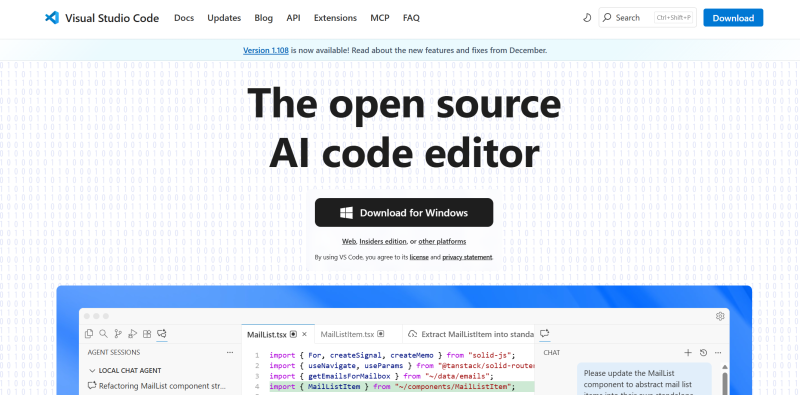Click code line importing "~/data/emails"
The image size is (800, 395).
[381, 376]
